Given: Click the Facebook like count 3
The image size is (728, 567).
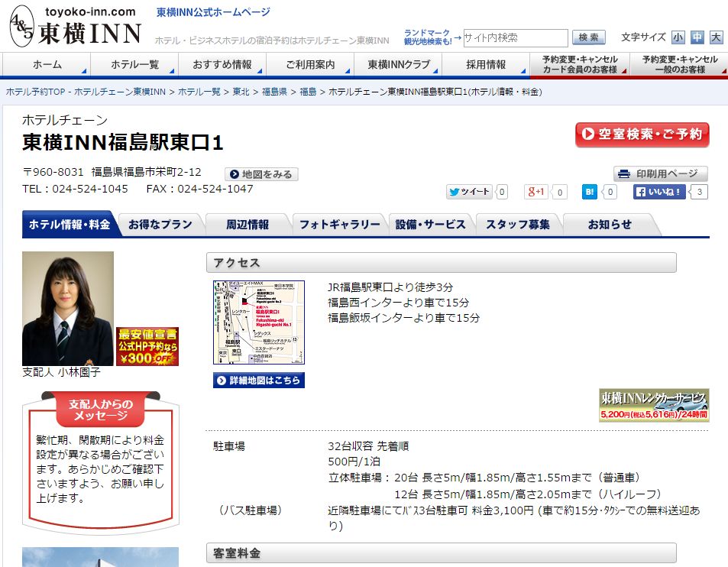Looking at the screenshot, I should pos(699,192).
